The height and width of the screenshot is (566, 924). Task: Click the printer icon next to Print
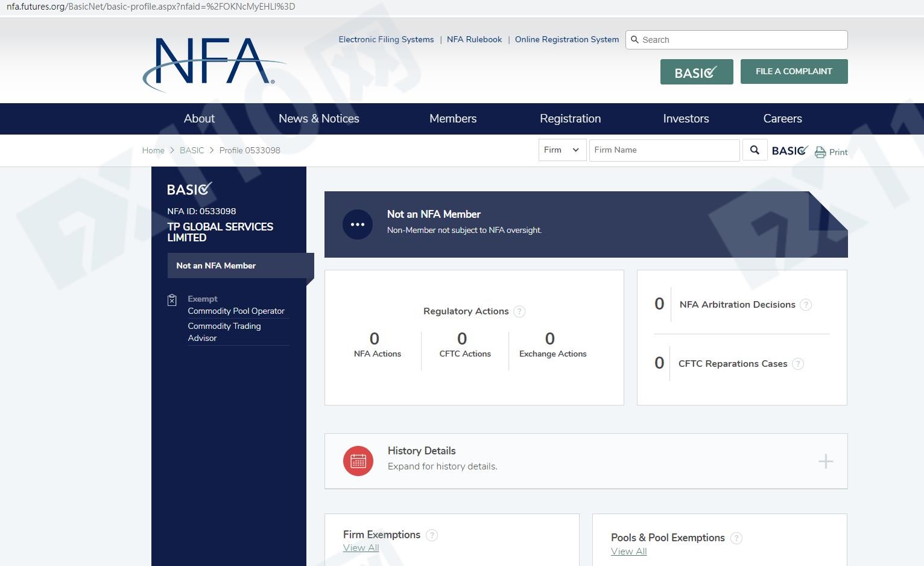tap(820, 152)
